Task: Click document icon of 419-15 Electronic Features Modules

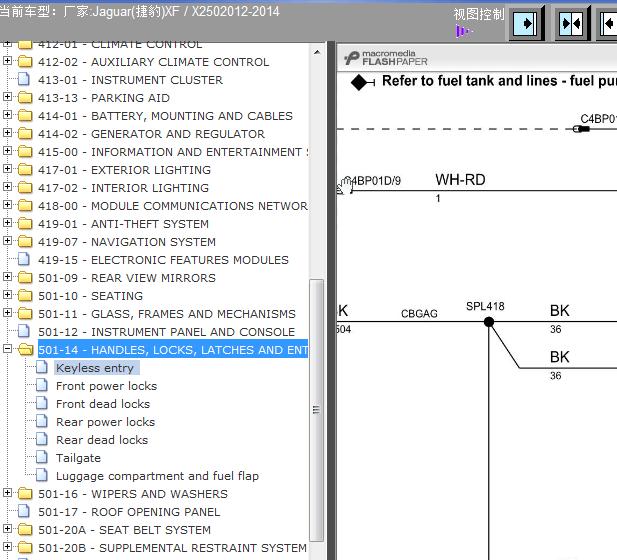Action: point(24,259)
